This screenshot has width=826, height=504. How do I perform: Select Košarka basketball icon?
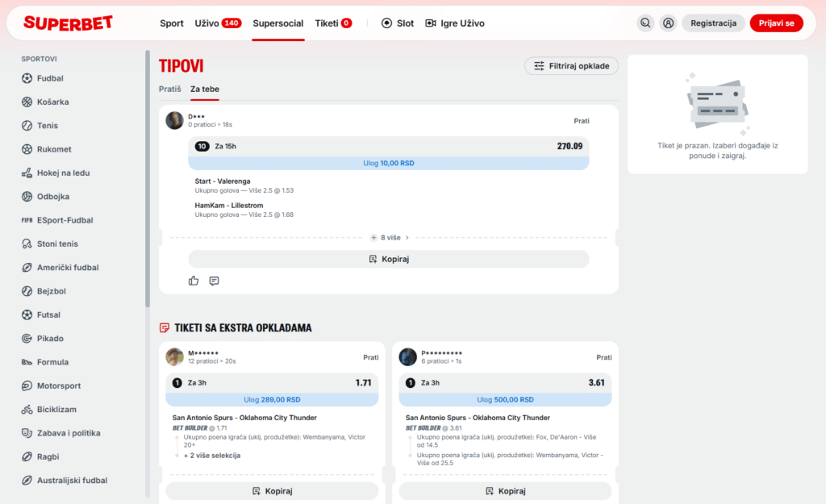pos(27,102)
